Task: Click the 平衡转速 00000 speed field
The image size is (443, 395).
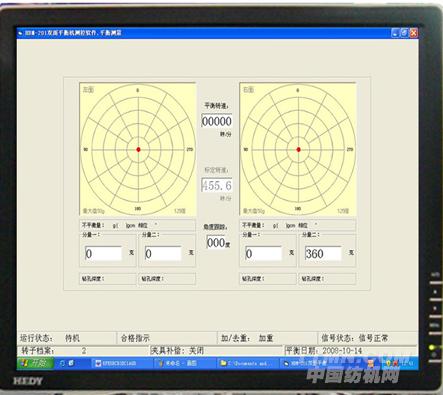Action: 217,121
